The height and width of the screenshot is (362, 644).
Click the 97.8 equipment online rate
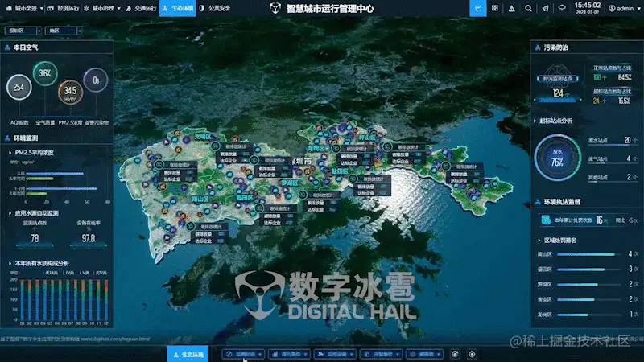(x=89, y=238)
